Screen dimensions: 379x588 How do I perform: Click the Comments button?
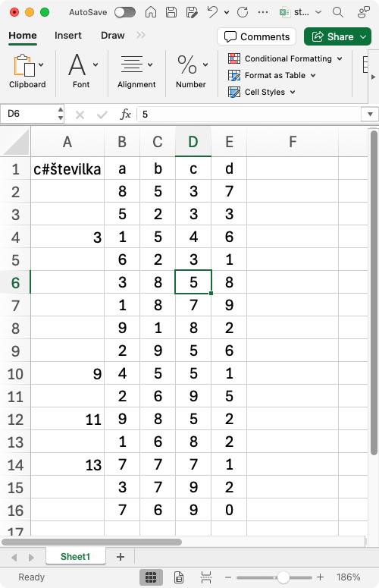[x=257, y=36]
